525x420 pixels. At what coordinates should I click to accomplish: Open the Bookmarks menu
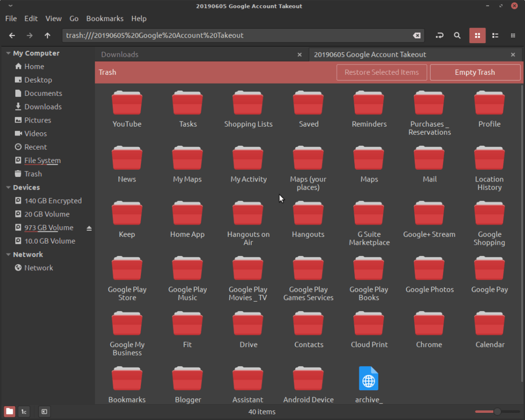point(105,18)
